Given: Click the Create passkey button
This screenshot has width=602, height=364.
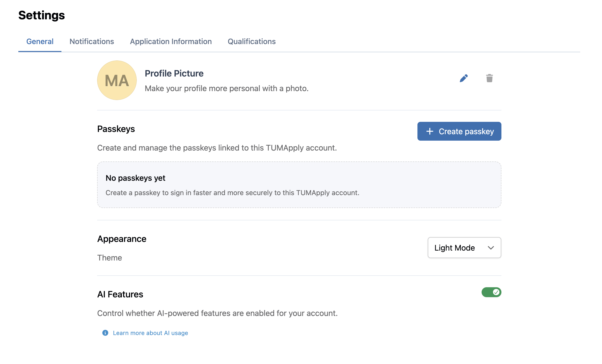Looking at the screenshot, I should coord(459,131).
